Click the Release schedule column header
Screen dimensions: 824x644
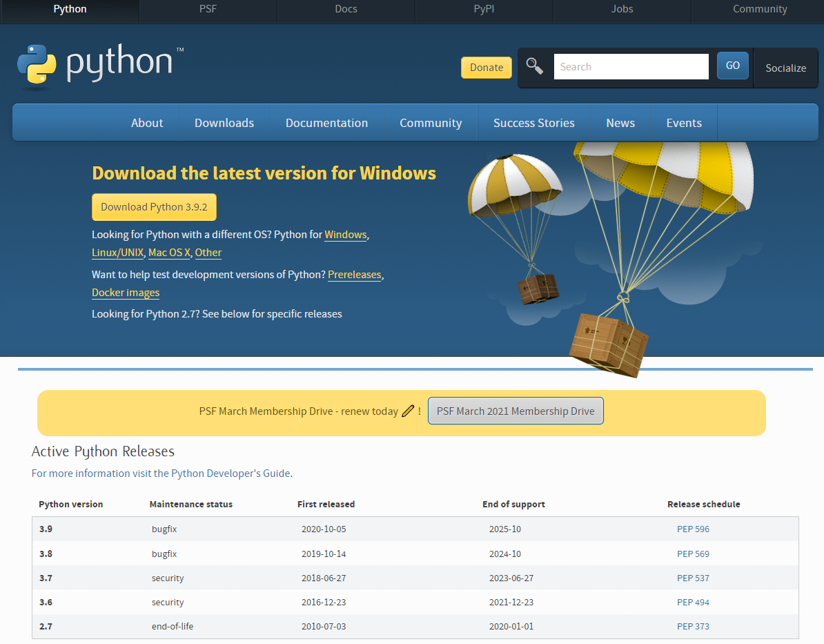pos(704,504)
